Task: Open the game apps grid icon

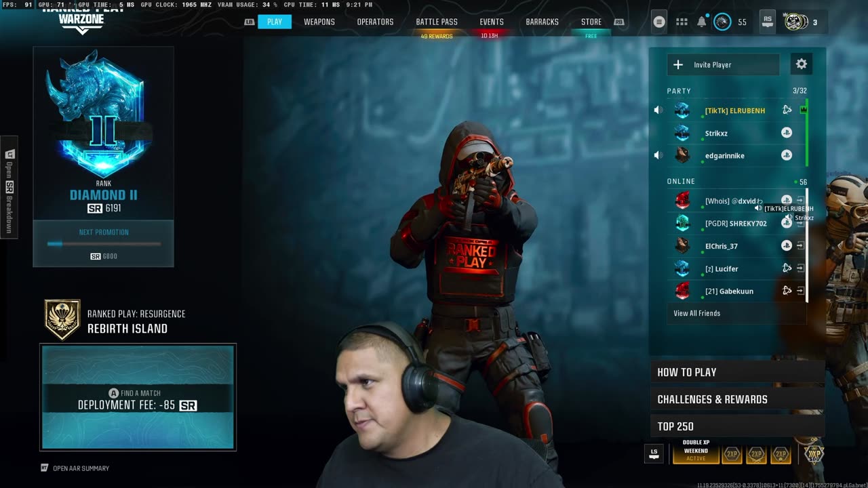Action: click(x=682, y=22)
